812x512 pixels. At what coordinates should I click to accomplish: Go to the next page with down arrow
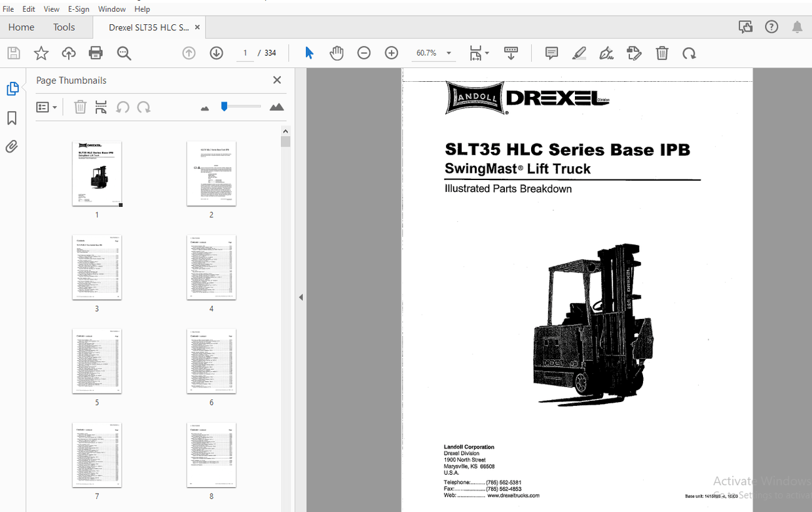click(216, 52)
